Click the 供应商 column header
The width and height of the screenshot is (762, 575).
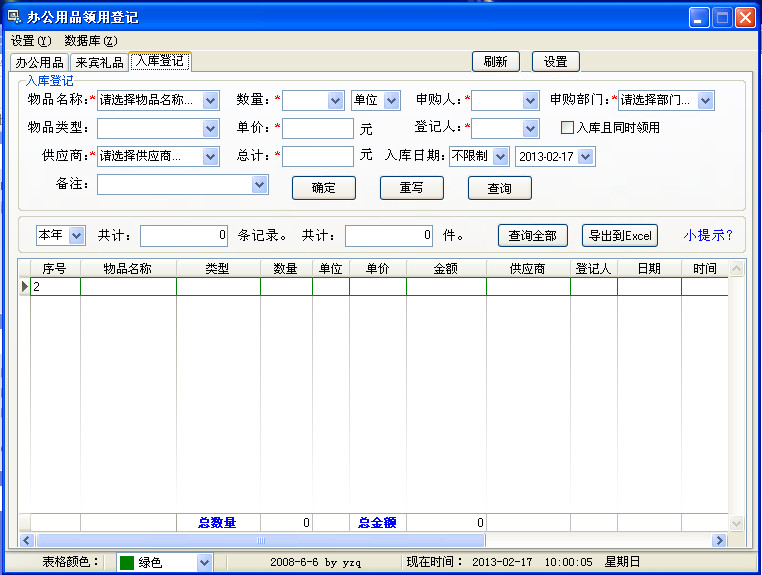(528, 268)
